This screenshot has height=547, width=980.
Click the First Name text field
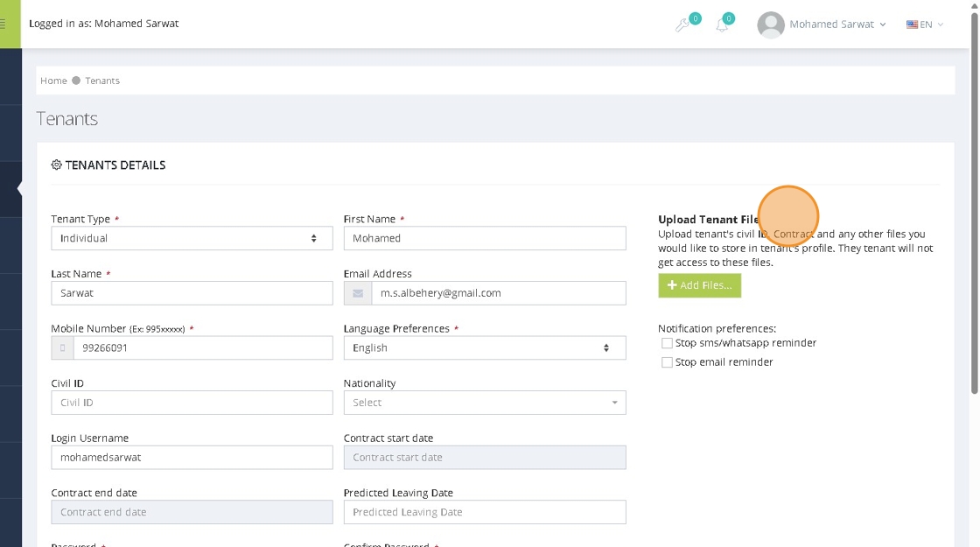[x=485, y=238]
